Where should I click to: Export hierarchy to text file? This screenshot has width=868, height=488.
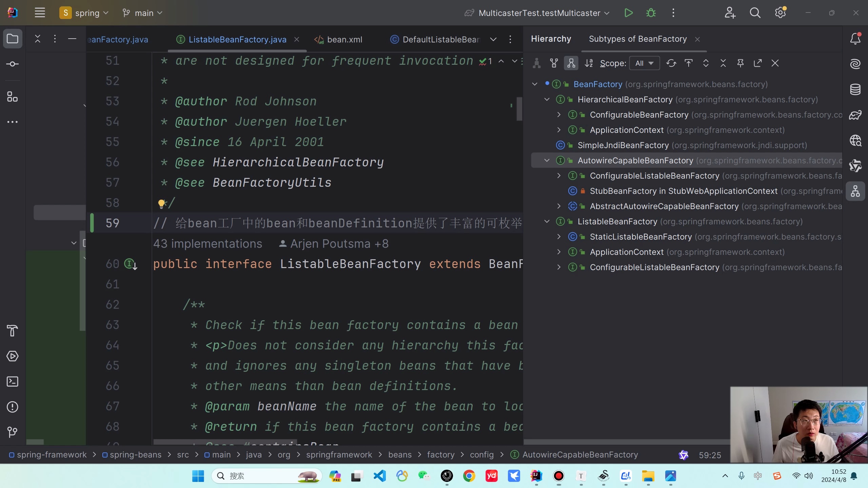click(x=758, y=63)
